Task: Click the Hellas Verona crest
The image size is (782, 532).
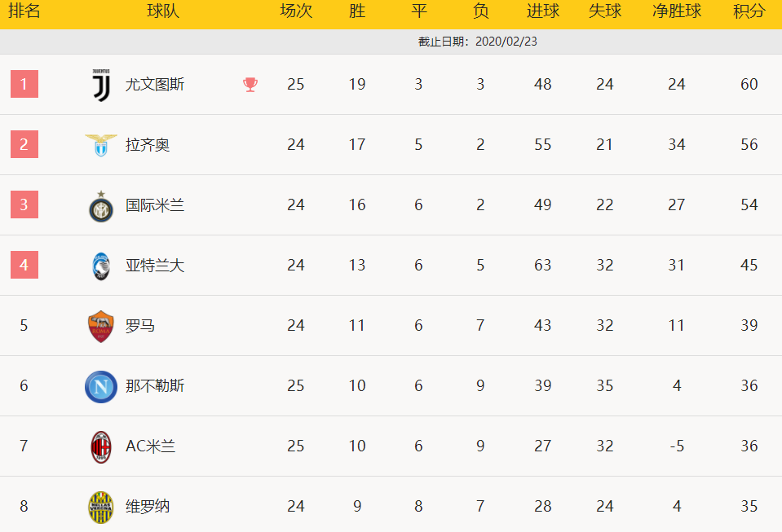Action: point(101,507)
